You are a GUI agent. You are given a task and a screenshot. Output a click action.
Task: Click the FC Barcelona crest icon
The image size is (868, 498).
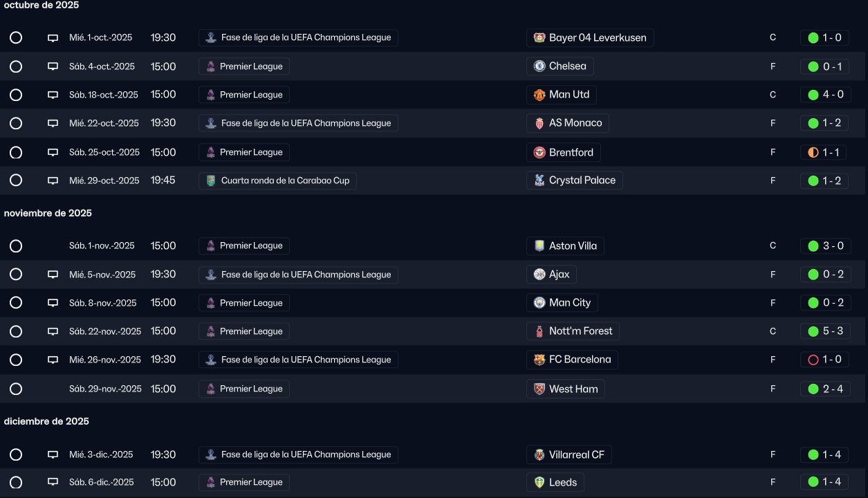tap(539, 360)
